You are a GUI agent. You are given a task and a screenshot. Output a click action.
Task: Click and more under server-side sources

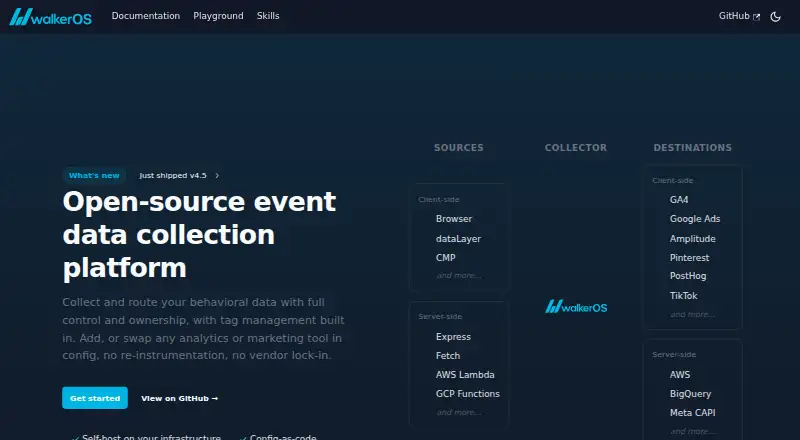tap(459, 412)
